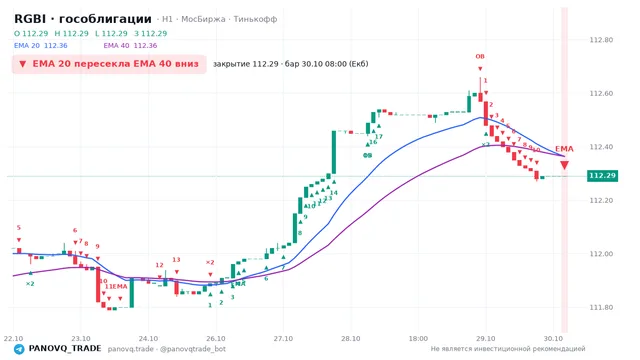Viewport: 640px width, 360px height.
Task: Click the 'L 112.29' low value
Action: point(111,33)
